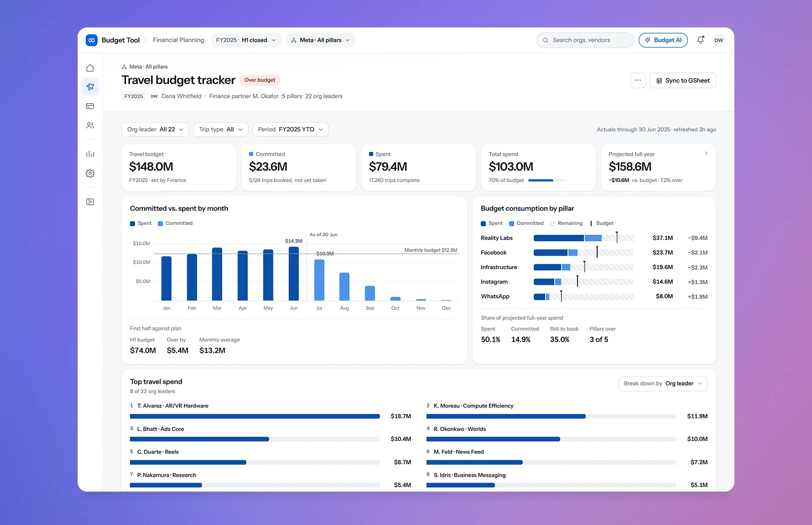
Task: Click the Reality Labs consumption bar
Action: (x=583, y=238)
